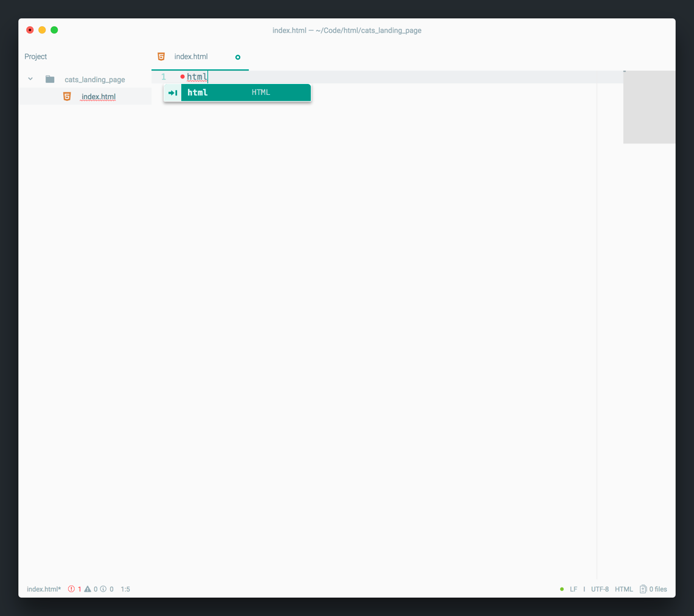Screen dimensions: 694x616
Task: Click the green status dot in status bar
Action: tap(561, 589)
